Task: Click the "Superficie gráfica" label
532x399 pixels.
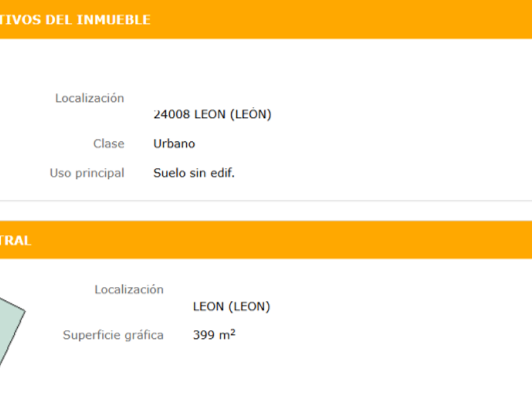Action: click(x=113, y=335)
